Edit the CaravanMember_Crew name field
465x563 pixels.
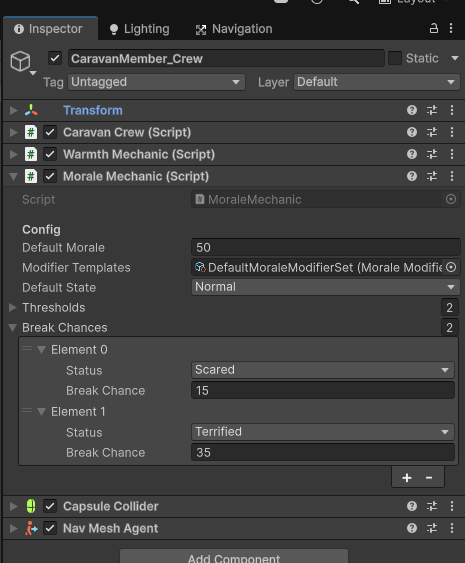coord(226,58)
